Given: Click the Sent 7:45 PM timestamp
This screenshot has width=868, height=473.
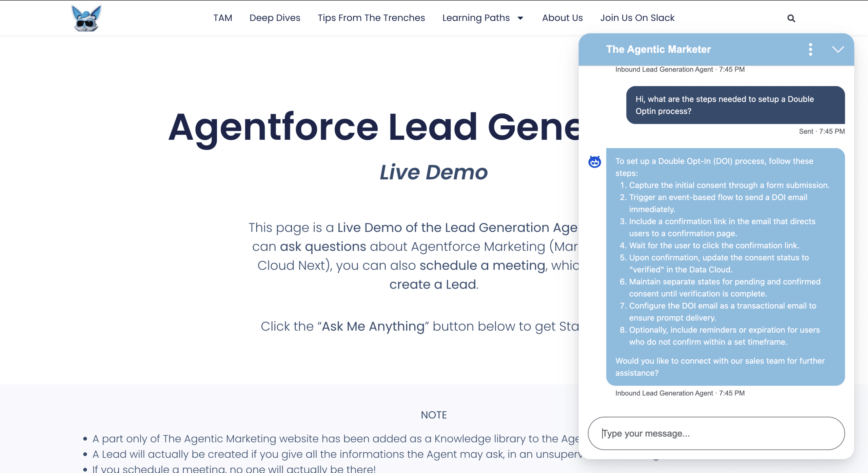Looking at the screenshot, I should point(822,132).
